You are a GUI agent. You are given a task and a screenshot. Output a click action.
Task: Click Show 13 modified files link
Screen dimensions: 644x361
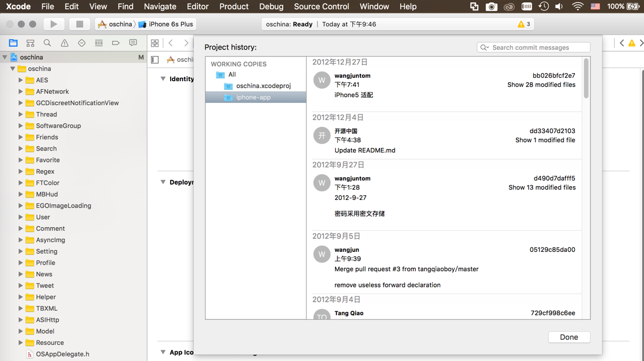(x=542, y=187)
